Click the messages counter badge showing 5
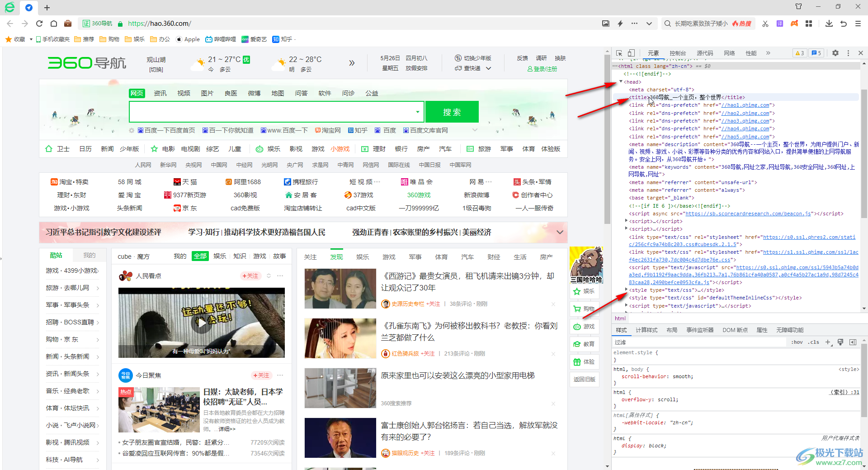 [816, 53]
